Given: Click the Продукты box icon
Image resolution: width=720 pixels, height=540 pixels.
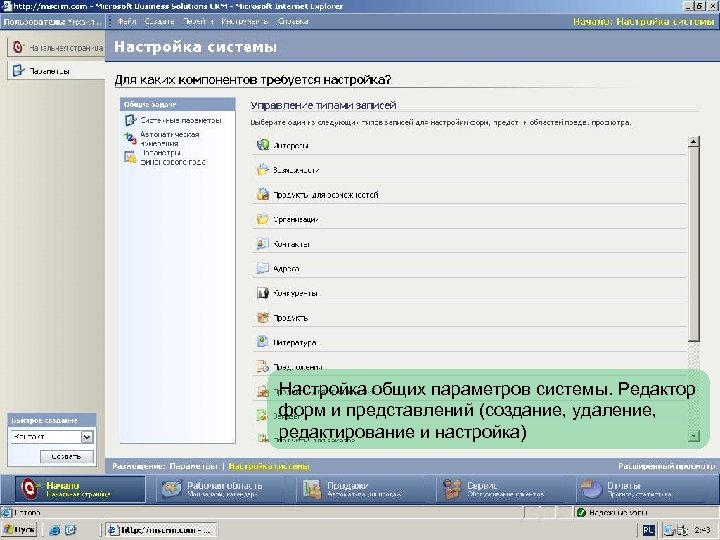Looking at the screenshot, I should 263,317.
